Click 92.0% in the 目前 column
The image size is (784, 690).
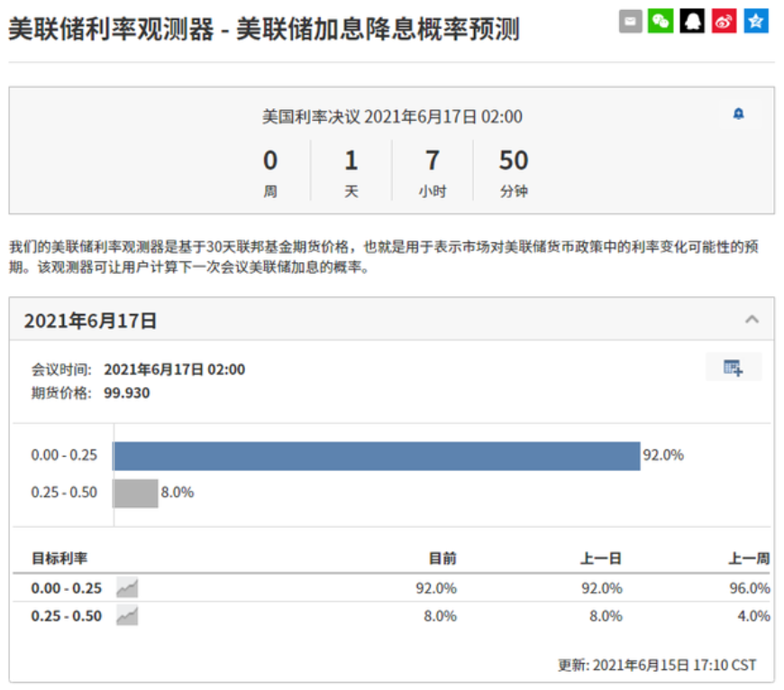[x=436, y=588]
